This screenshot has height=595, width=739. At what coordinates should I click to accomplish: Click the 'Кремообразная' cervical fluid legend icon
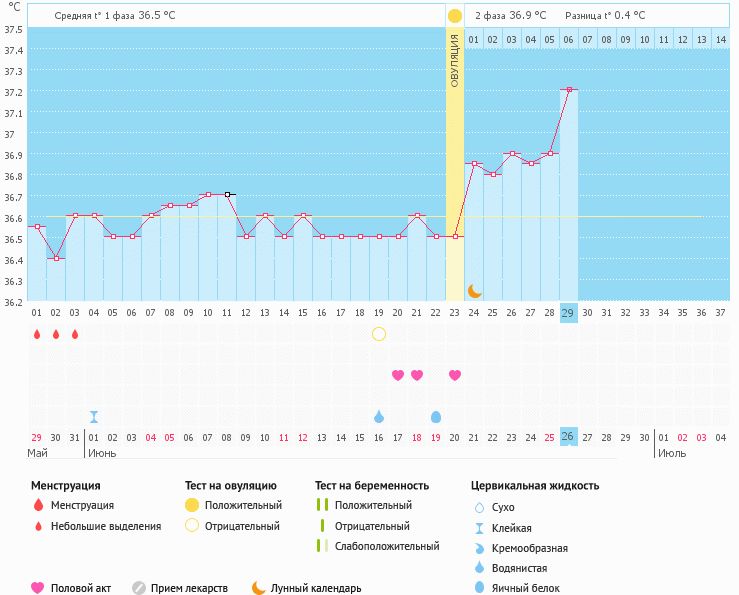pyautogui.click(x=479, y=548)
